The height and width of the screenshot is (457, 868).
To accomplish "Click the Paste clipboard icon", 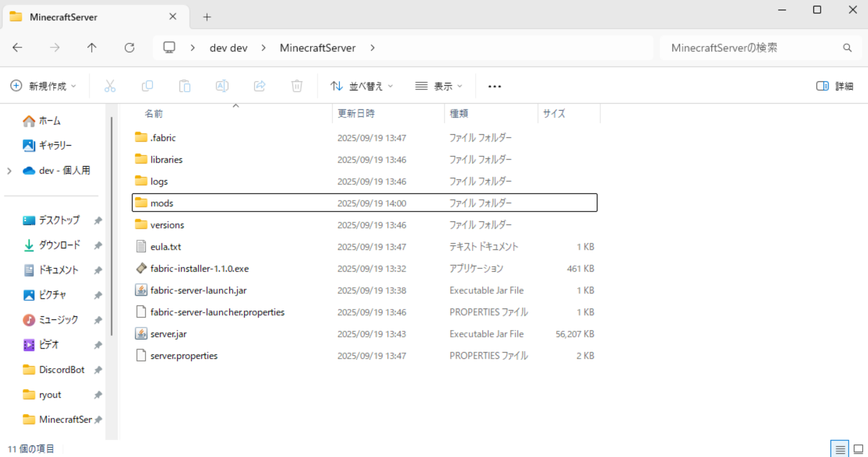I will click(x=185, y=86).
